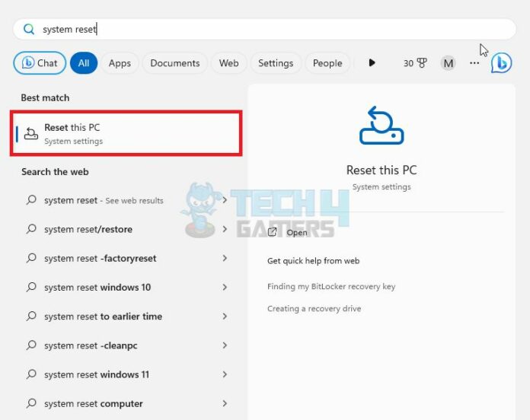Click the Reset this PC result icon
Viewport: 530px width, 420px height.
click(31, 134)
